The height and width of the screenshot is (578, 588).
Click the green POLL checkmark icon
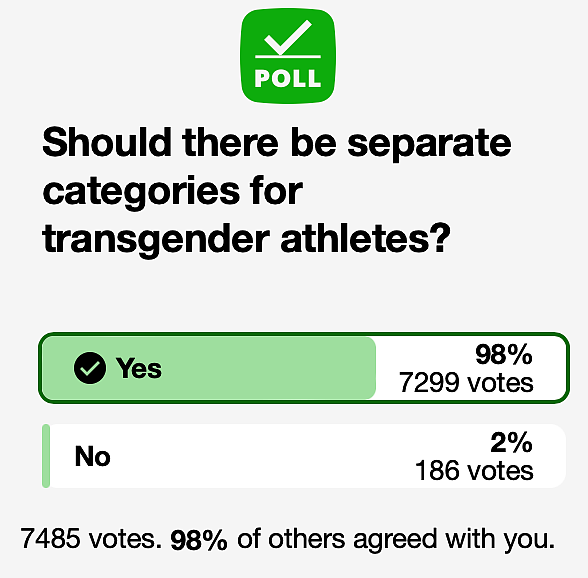(x=288, y=56)
